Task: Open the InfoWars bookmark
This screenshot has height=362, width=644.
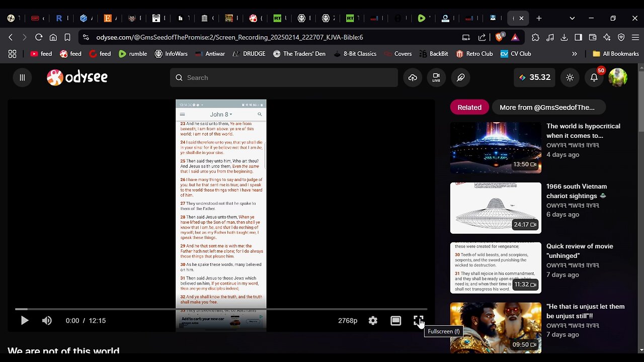Action: 171,54
